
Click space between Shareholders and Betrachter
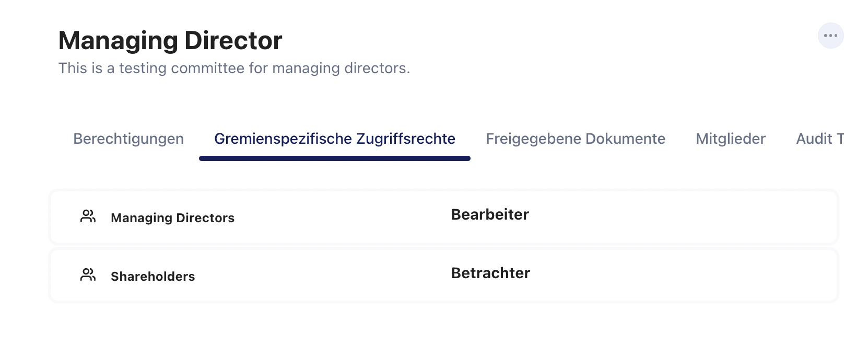click(x=324, y=275)
